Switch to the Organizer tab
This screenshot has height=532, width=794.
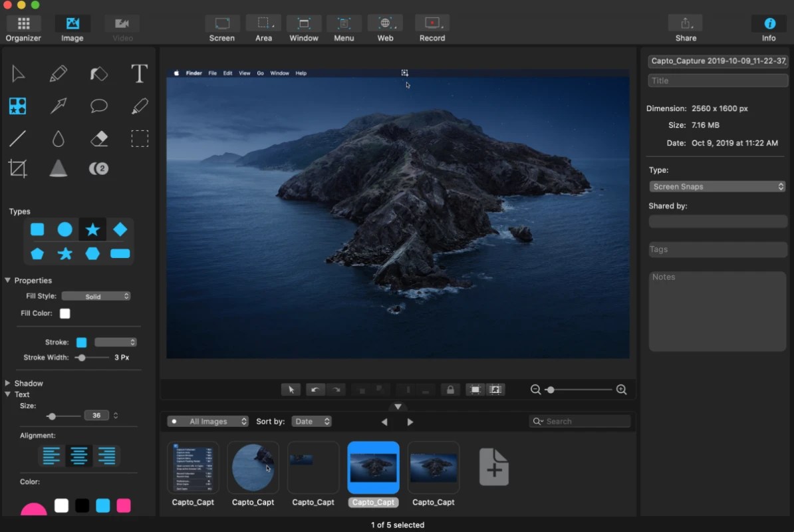(x=23, y=27)
